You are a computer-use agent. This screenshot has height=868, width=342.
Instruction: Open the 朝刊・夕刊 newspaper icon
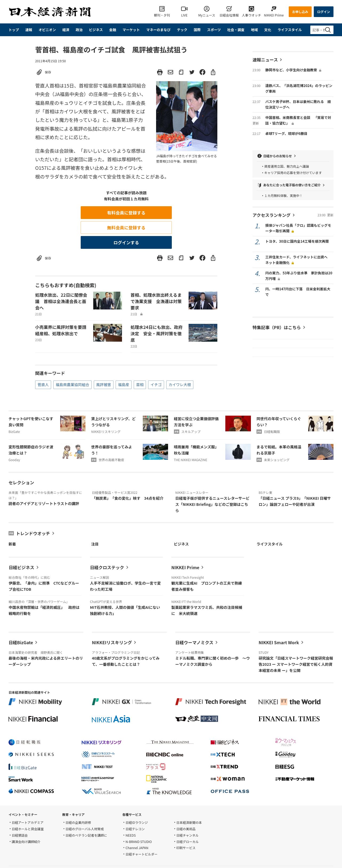162,9
